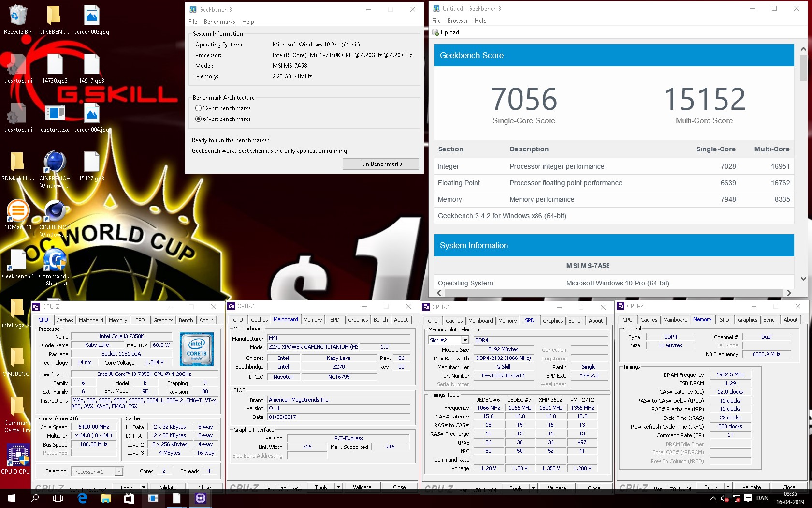Click Geekbench results horizontal scrollbar
This screenshot has height=508, width=812.
click(613, 293)
